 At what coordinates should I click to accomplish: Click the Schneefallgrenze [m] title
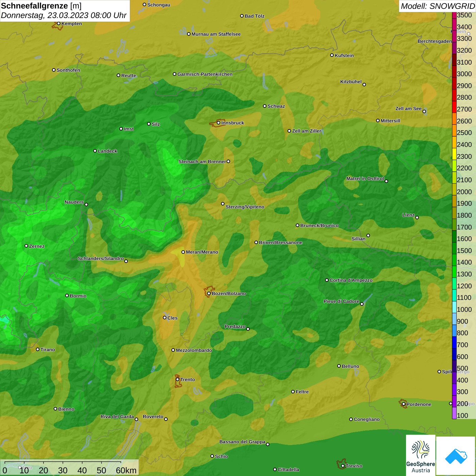(x=41, y=6)
